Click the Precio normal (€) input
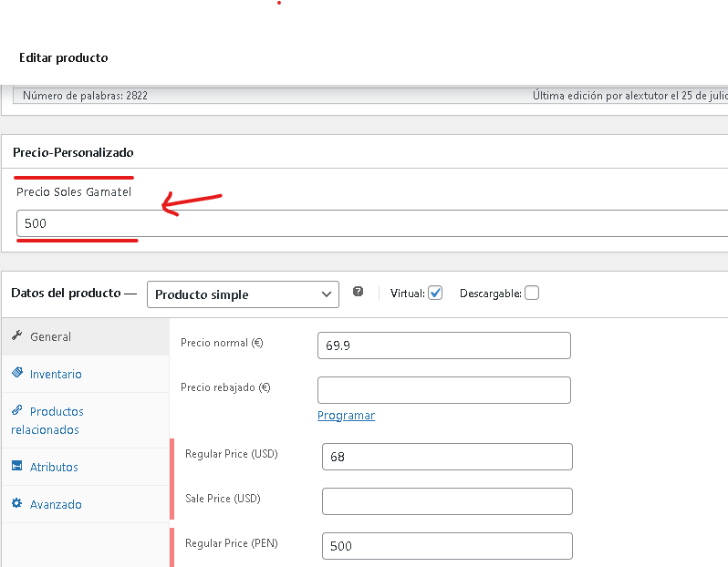The width and height of the screenshot is (728, 567). point(444,345)
